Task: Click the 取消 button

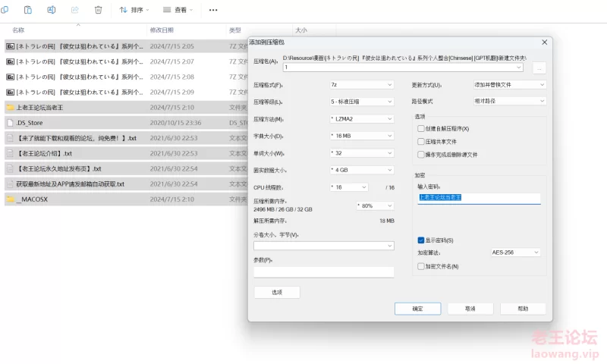Action: [470, 309]
